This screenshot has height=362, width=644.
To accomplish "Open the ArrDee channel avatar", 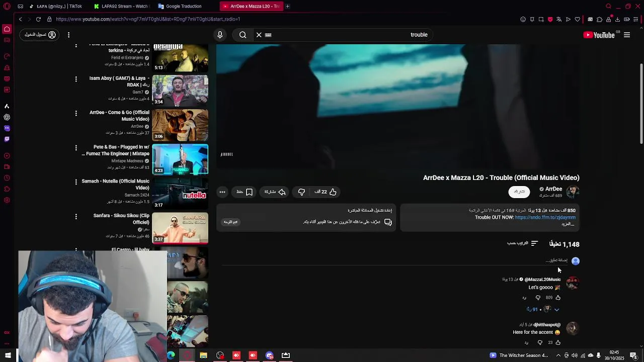I will [573, 192].
